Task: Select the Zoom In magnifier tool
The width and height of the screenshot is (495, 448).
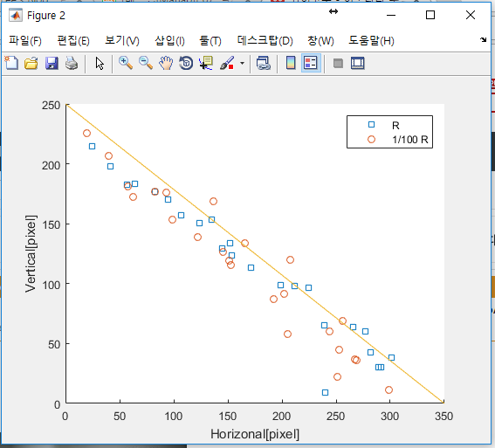Action: pyautogui.click(x=126, y=63)
